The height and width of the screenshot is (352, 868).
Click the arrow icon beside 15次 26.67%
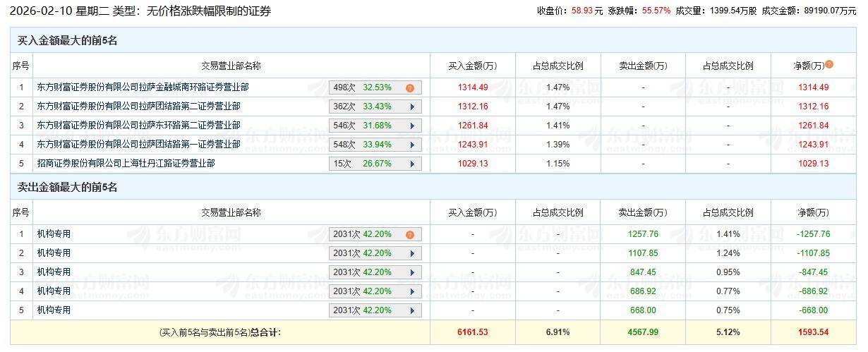pos(410,164)
